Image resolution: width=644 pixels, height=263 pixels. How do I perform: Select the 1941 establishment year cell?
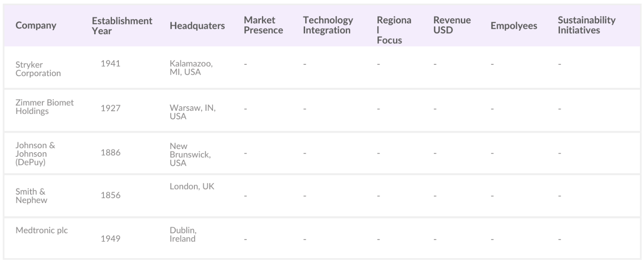[110, 64]
